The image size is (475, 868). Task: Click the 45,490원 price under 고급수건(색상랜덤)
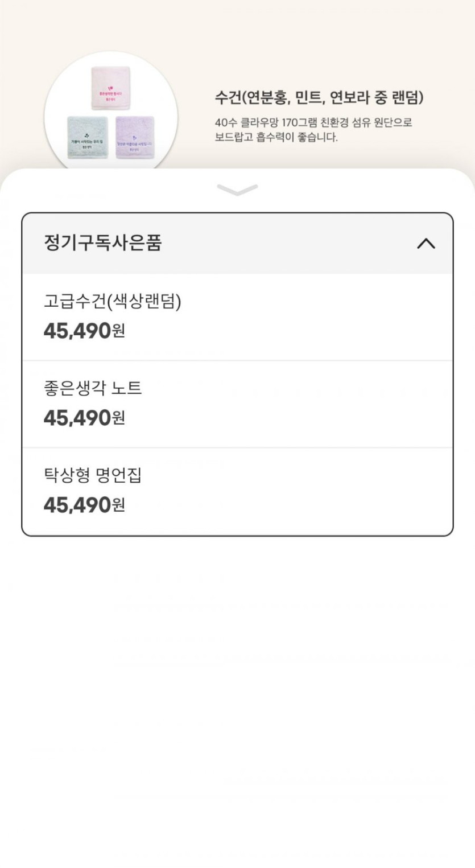coord(84,331)
